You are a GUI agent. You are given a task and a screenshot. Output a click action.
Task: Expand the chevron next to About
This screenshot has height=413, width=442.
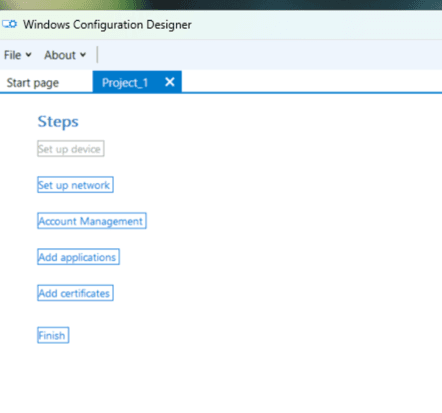point(83,55)
